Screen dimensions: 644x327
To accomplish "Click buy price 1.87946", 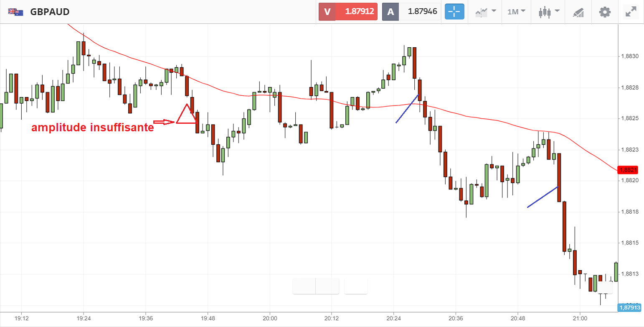I will point(422,12).
